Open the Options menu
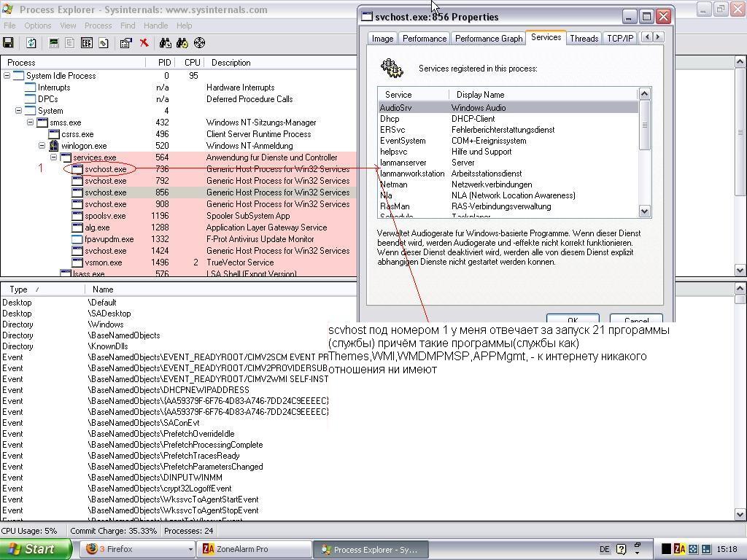Screen dimensions: 747x560 pyautogui.click(x=38, y=26)
